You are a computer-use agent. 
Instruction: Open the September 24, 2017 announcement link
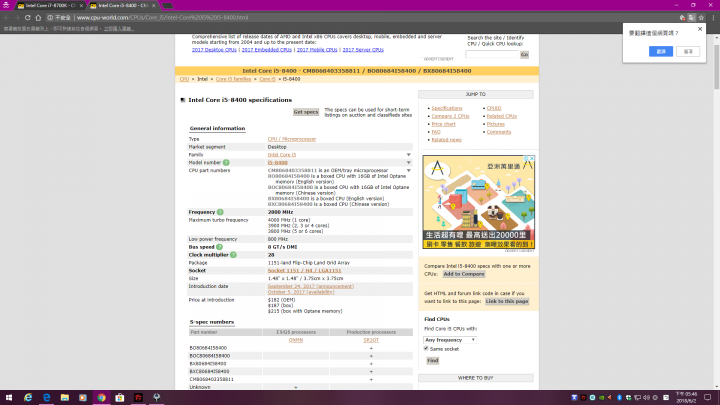tap(311, 286)
